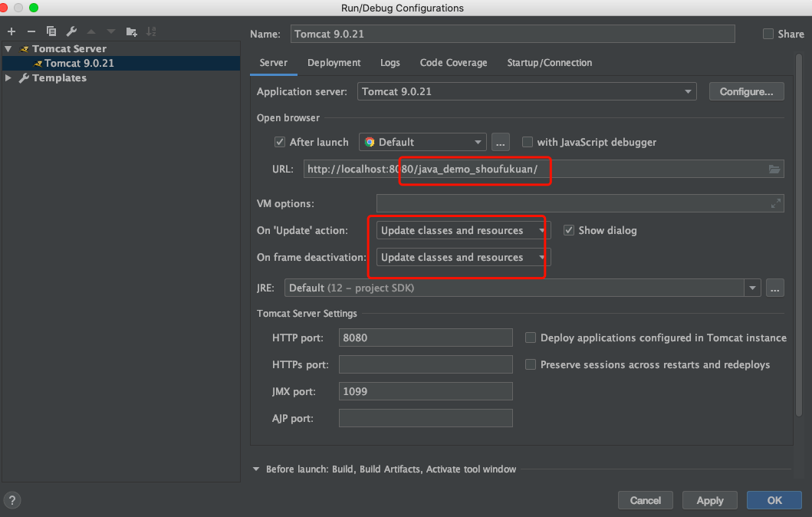
Task: Sort configurations alphabetically icon
Action: 151,31
